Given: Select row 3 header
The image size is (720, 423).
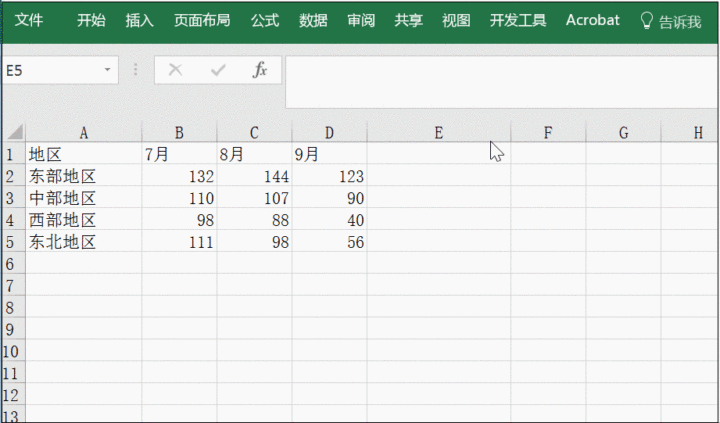Looking at the screenshot, I should click(14, 198).
